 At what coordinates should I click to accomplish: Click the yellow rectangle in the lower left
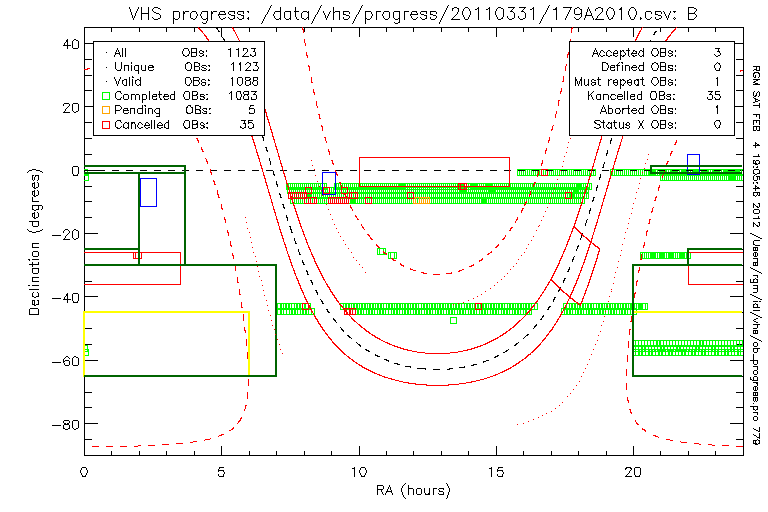coord(166,343)
